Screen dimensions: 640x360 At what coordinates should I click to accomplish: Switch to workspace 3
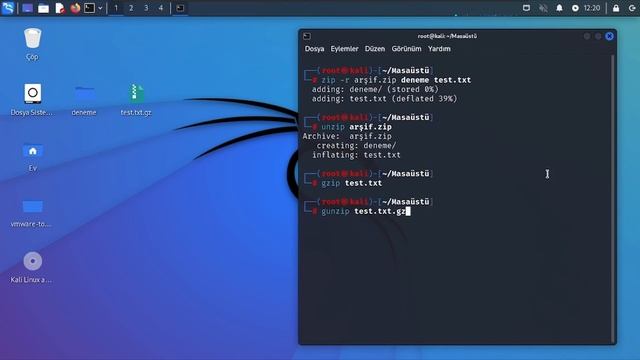pos(146,8)
